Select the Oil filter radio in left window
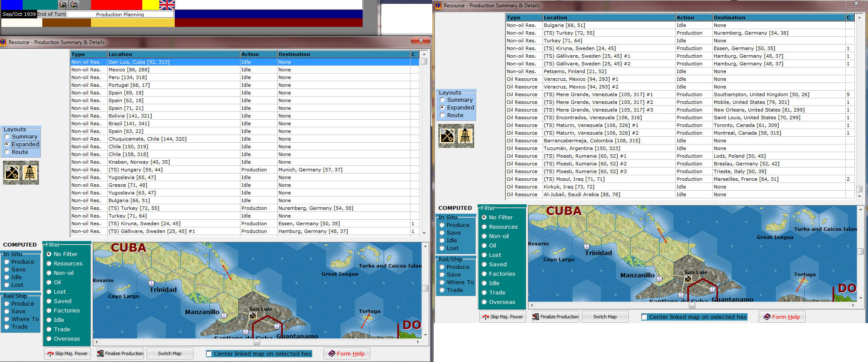 click(x=49, y=283)
